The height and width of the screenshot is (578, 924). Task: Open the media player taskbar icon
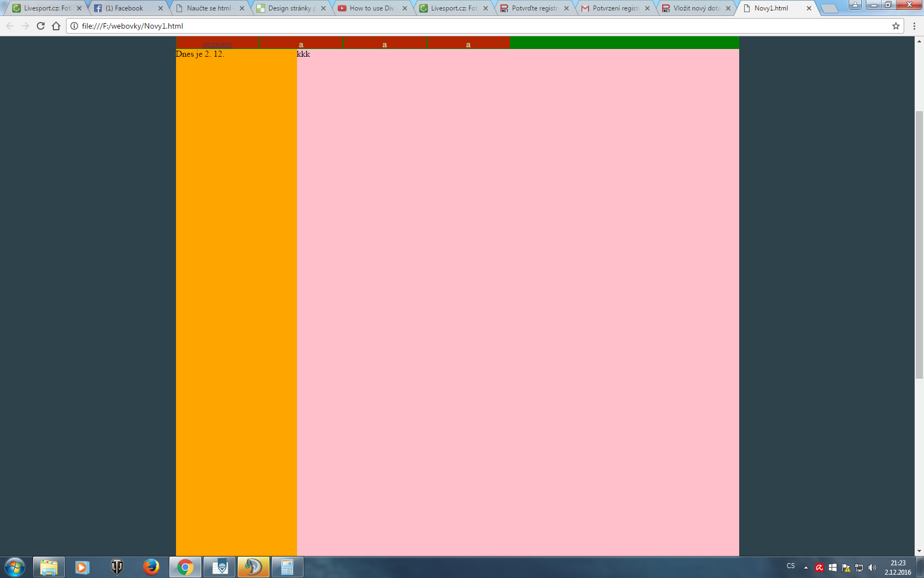coord(82,567)
